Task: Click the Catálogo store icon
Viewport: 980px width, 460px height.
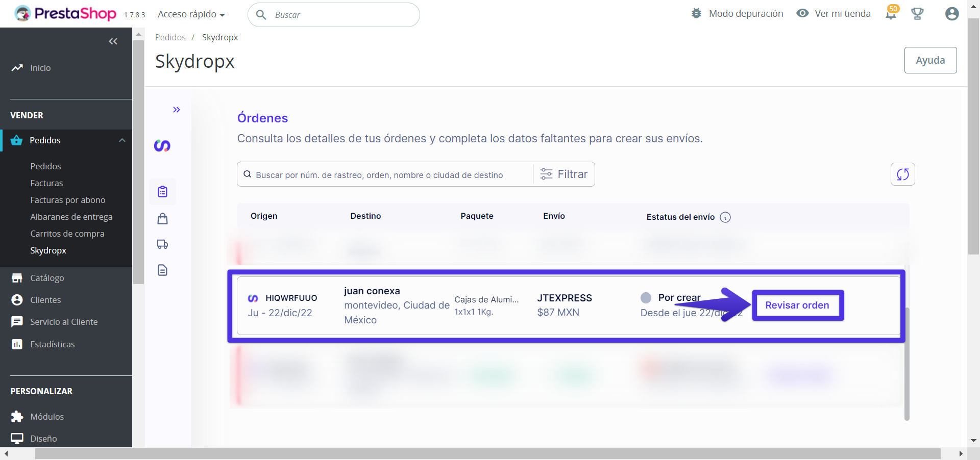Action: pos(17,278)
